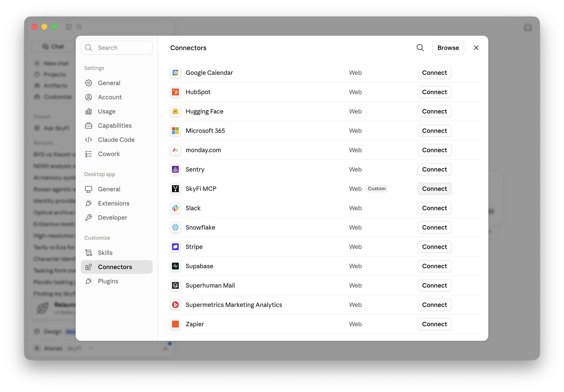564x392 pixels.
Task: Click the Supermetrics Marketing Analytics name
Action: [234, 305]
